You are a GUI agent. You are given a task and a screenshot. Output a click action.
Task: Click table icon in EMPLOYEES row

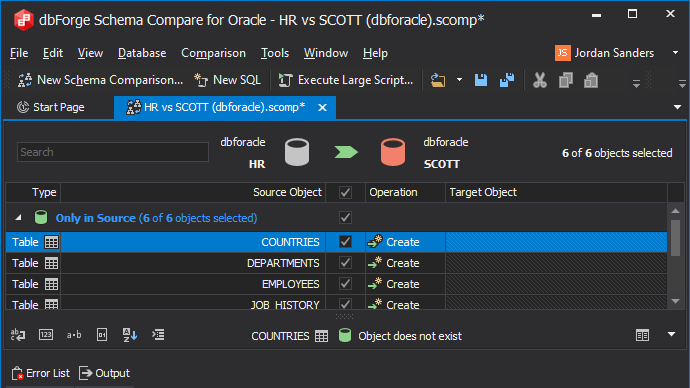51,284
